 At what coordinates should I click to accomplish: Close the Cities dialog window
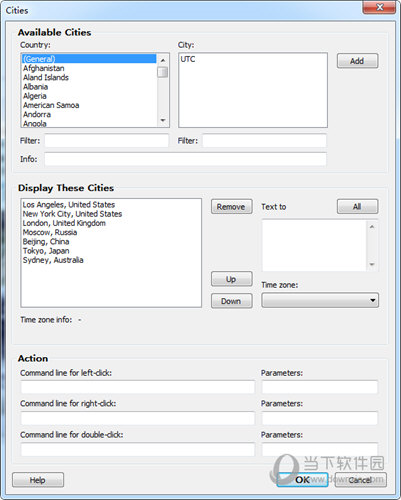tap(379, 7)
